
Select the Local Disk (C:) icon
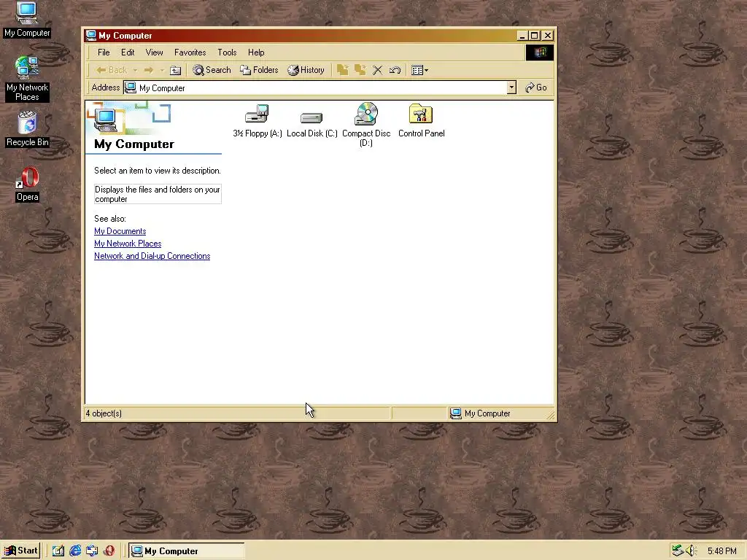click(x=311, y=117)
